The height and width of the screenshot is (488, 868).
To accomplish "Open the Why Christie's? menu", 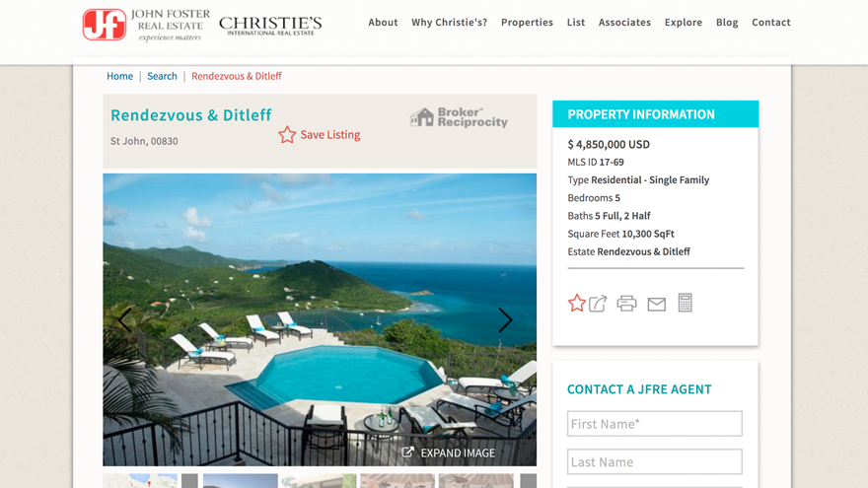I will pyautogui.click(x=449, y=22).
